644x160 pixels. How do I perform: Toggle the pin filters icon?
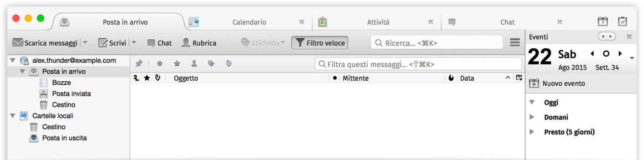tap(139, 63)
